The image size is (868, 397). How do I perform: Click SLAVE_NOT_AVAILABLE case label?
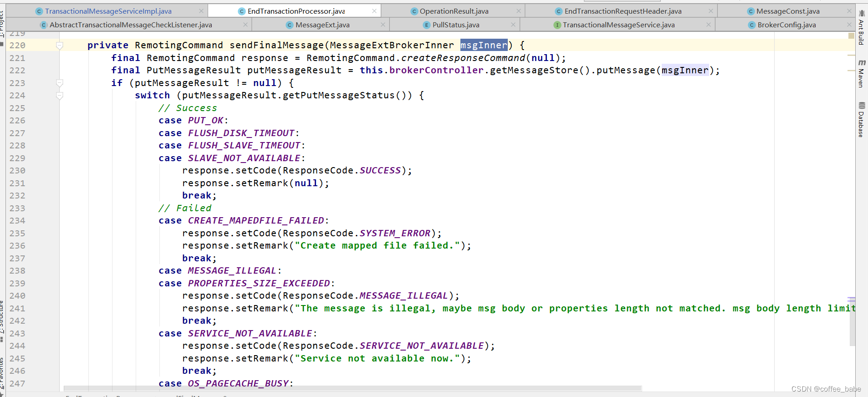tap(244, 158)
